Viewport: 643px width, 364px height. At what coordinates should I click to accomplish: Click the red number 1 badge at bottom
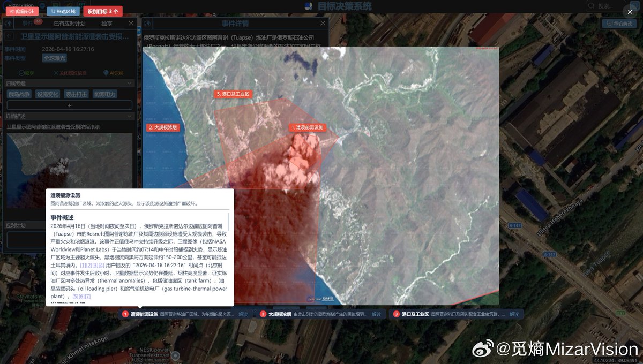[x=125, y=314]
